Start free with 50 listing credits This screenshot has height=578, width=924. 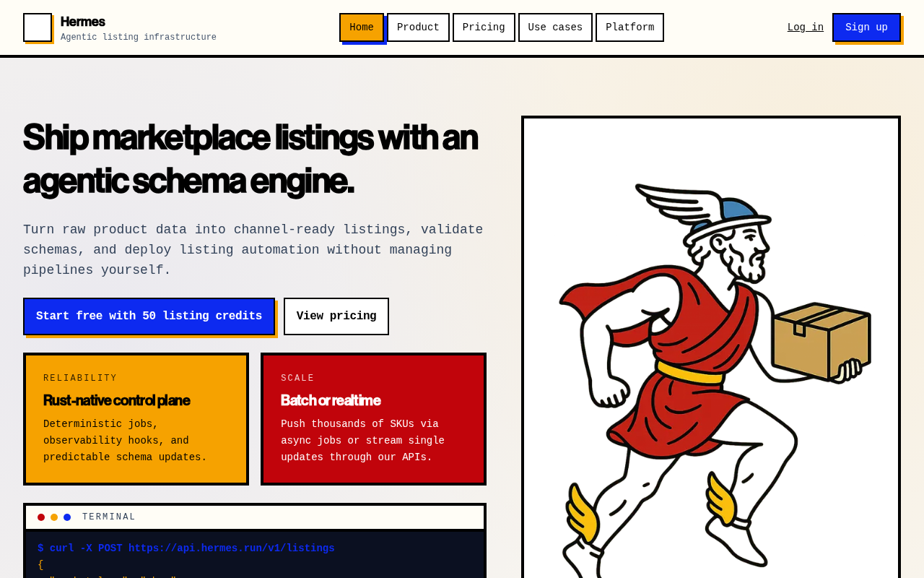149,316
